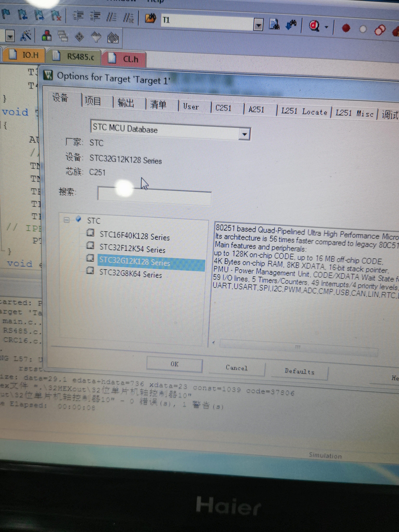Open Find in Files

coord(151,19)
